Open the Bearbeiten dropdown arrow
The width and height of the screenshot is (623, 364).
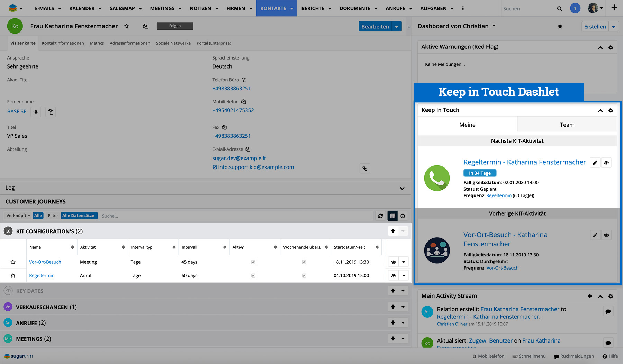397,27
